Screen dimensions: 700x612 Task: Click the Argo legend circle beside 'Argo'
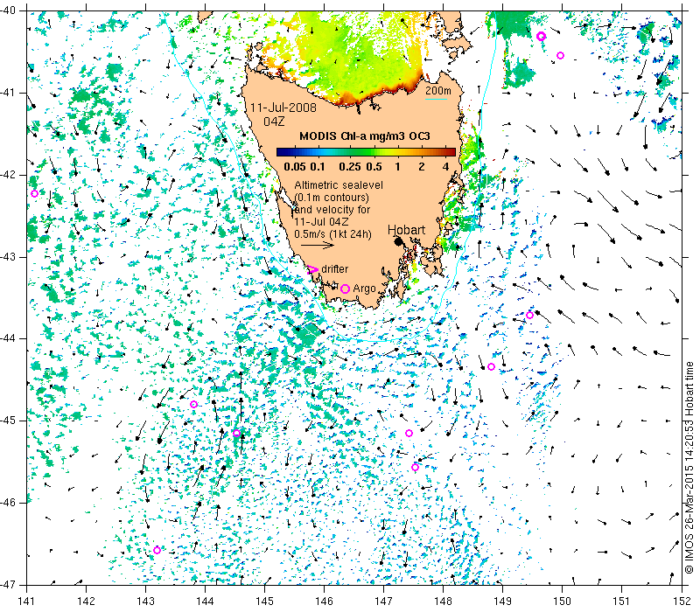click(x=345, y=289)
